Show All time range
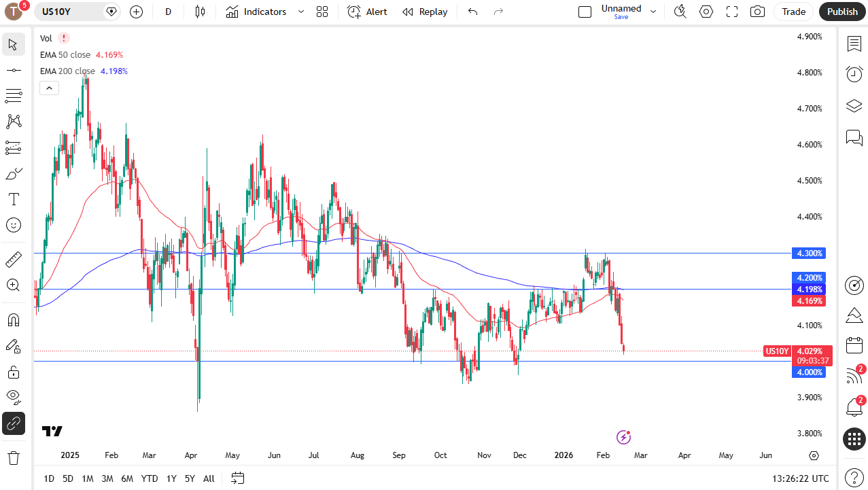 coord(209,478)
